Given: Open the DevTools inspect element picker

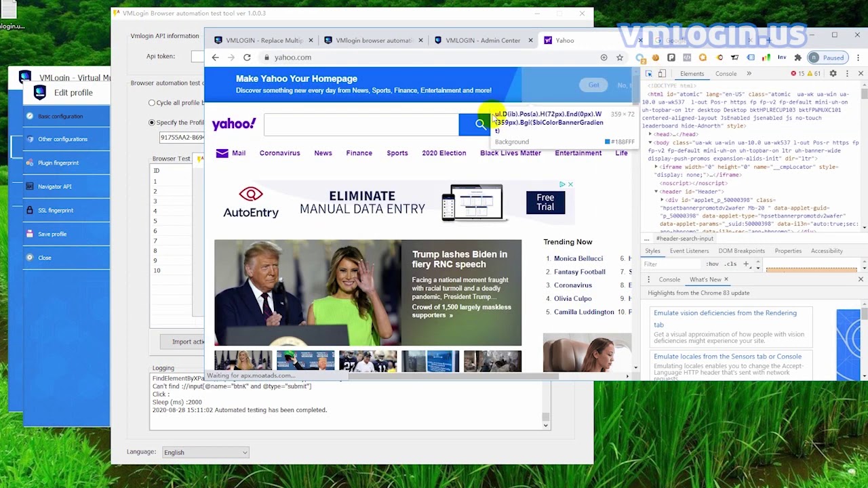Looking at the screenshot, I should [x=649, y=73].
